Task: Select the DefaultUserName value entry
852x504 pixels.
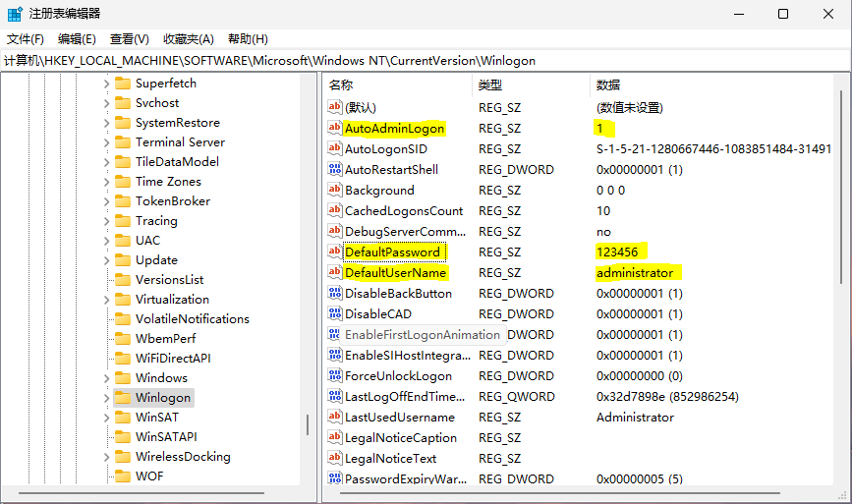Action: 395,273
